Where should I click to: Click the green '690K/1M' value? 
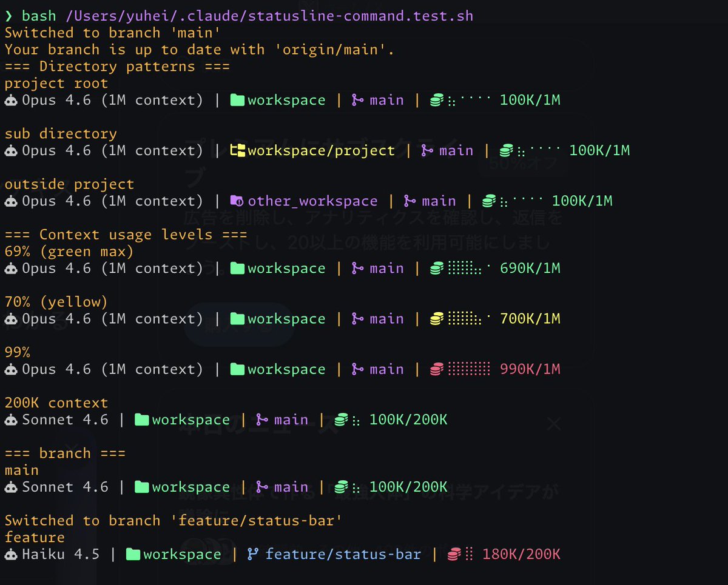tap(530, 269)
